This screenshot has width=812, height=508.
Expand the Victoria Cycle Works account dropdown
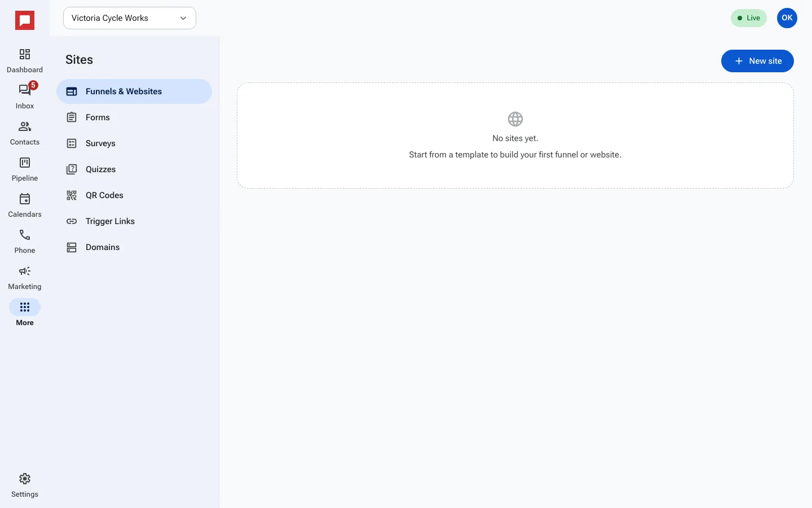(x=130, y=18)
